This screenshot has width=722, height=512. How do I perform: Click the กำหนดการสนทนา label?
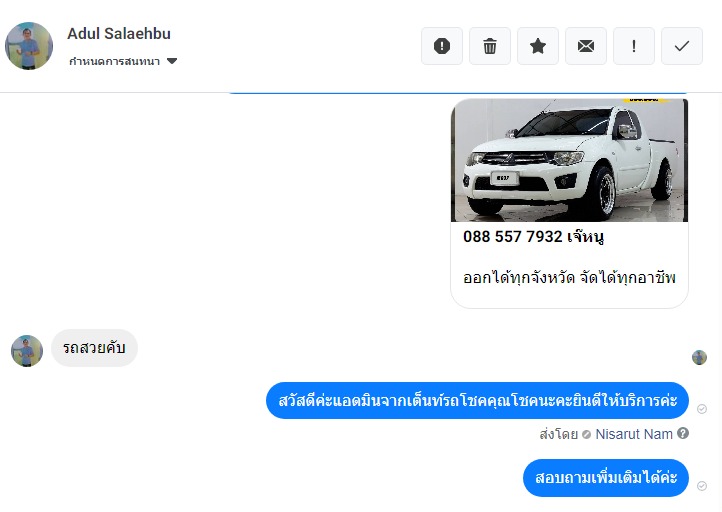tap(114, 61)
